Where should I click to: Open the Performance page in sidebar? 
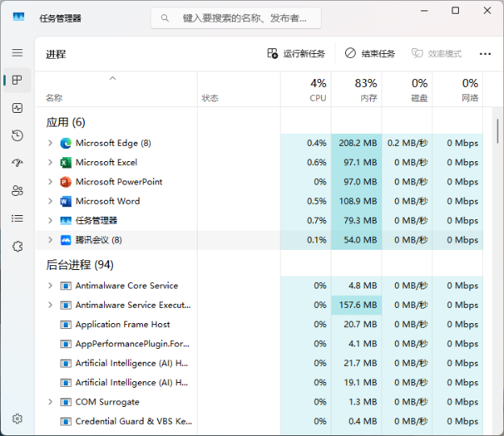[x=17, y=108]
